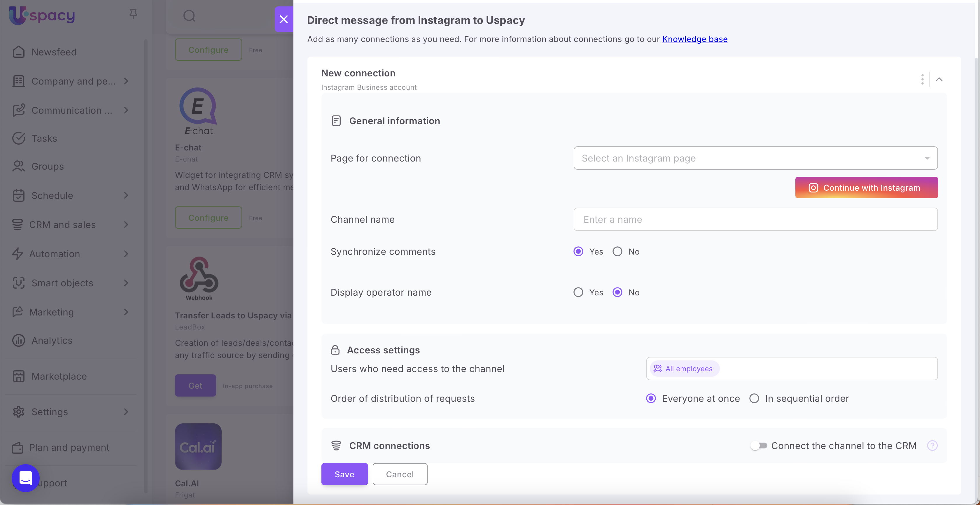Screen dimensions: 980x505
Task: Go to Analytics in the sidebar
Action: [52, 340]
